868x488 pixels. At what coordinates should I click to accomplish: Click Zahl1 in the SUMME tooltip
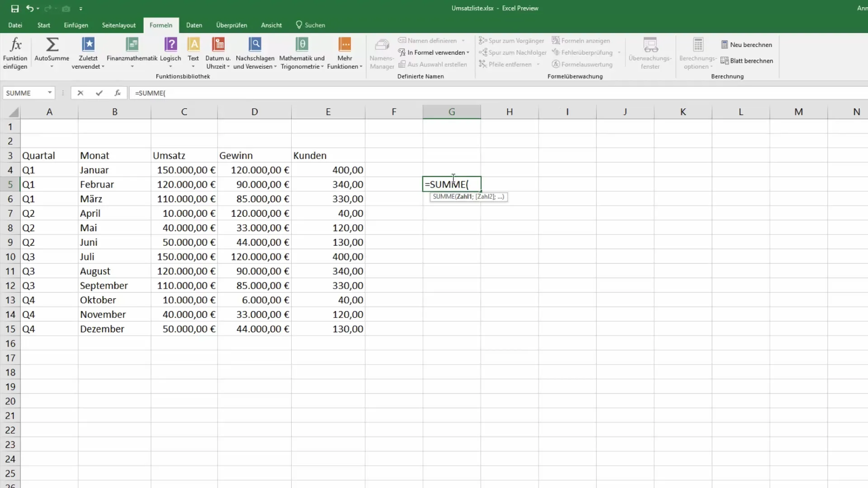point(464,197)
